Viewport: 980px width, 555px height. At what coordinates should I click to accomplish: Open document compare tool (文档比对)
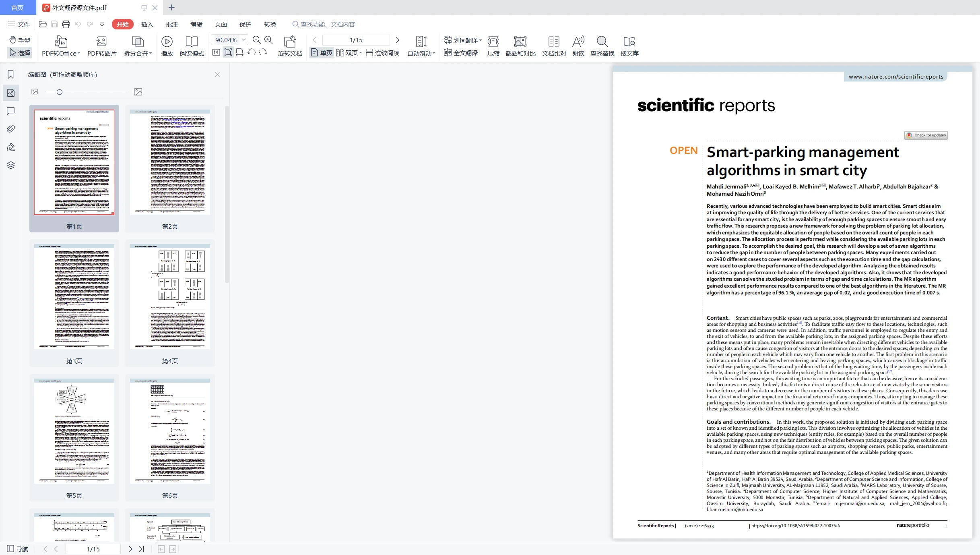pos(554,46)
